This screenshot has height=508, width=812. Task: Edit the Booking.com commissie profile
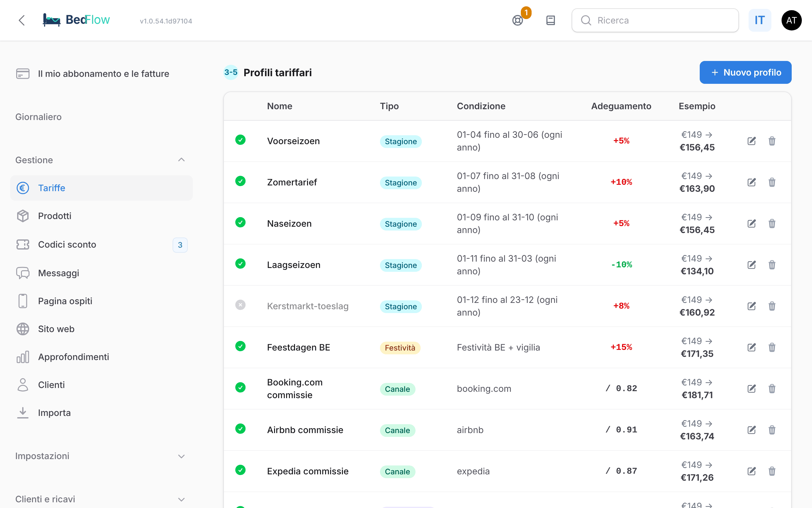click(x=752, y=389)
